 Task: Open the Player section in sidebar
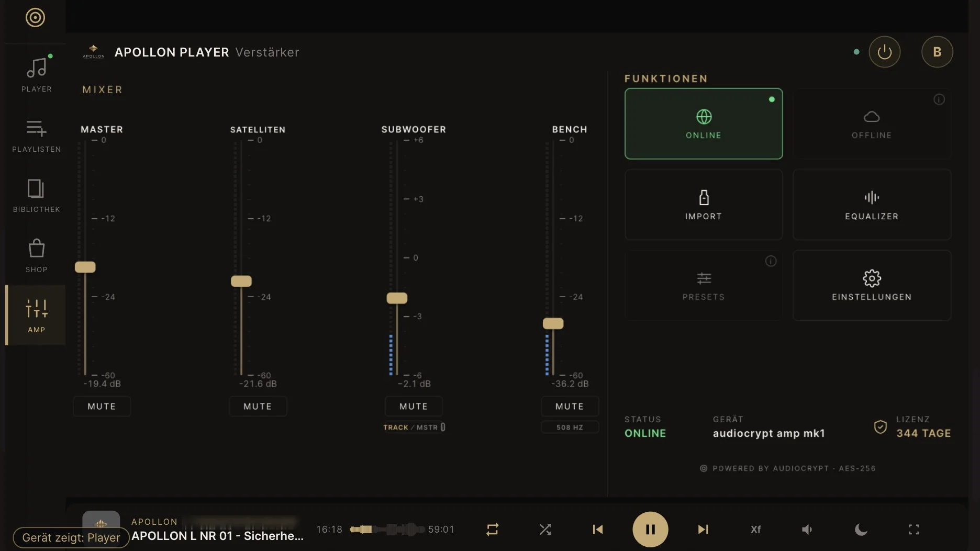point(36,75)
